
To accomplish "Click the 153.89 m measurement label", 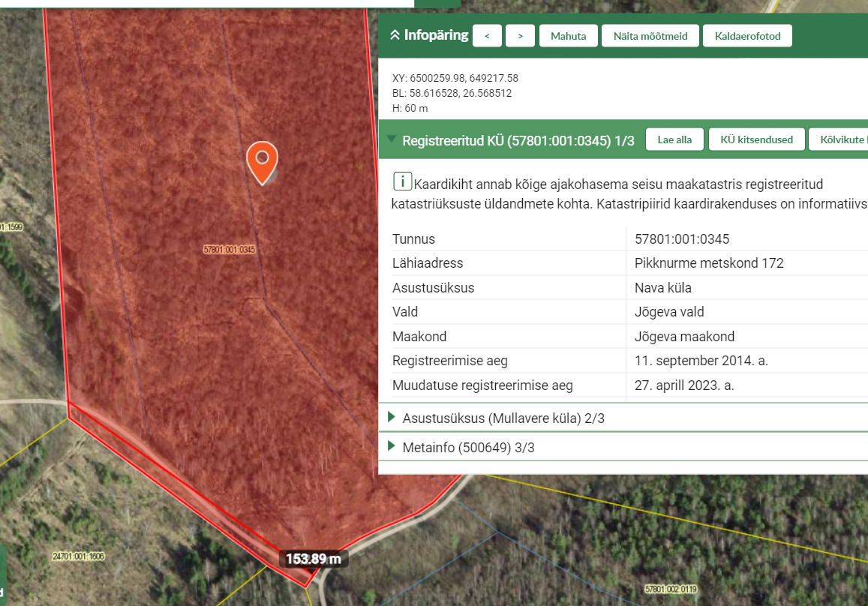I will [x=314, y=559].
